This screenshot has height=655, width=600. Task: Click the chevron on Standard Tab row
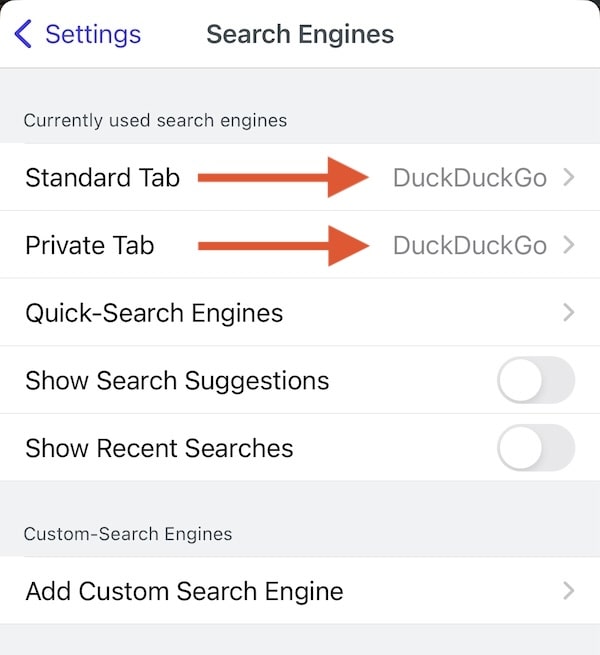pos(568,178)
